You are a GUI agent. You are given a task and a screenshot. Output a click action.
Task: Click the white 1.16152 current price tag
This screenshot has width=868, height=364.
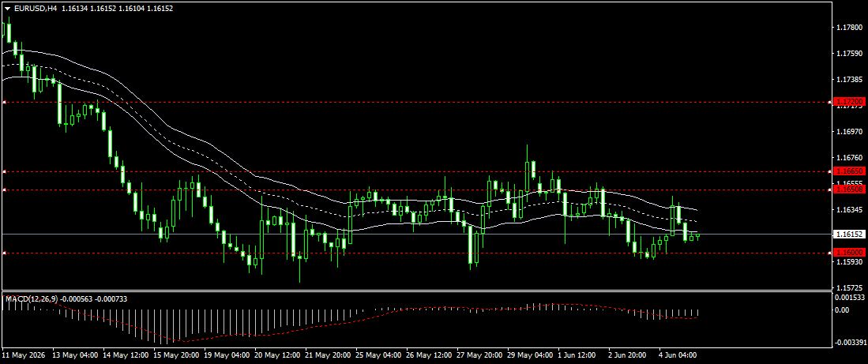tap(847, 235)
